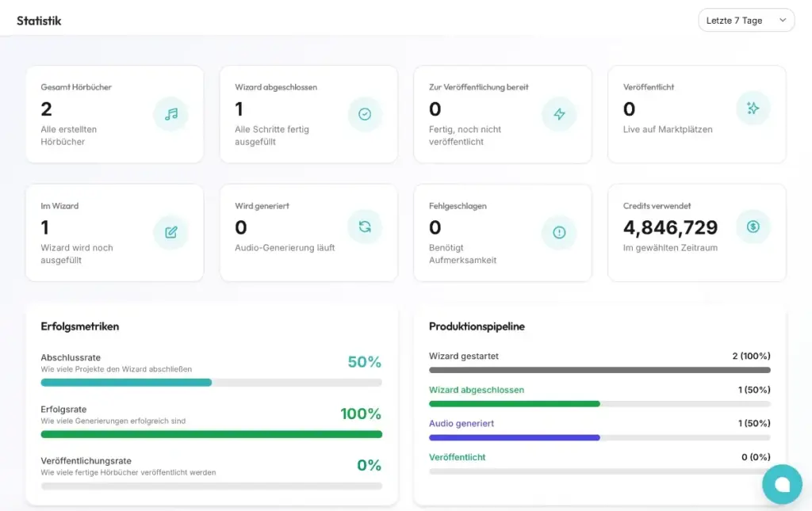The height and width of the screenshot is (511, 812).
Task: Click the refresh icon in Wird generiert
Action: coord(365,227)
